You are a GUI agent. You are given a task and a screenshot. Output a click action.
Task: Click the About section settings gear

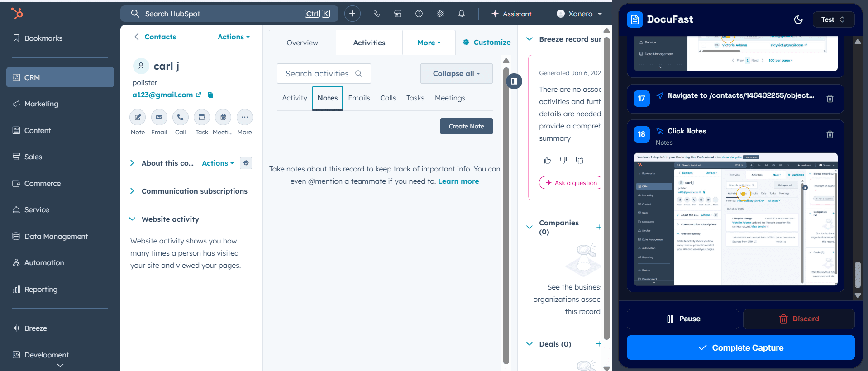[246, 163]
